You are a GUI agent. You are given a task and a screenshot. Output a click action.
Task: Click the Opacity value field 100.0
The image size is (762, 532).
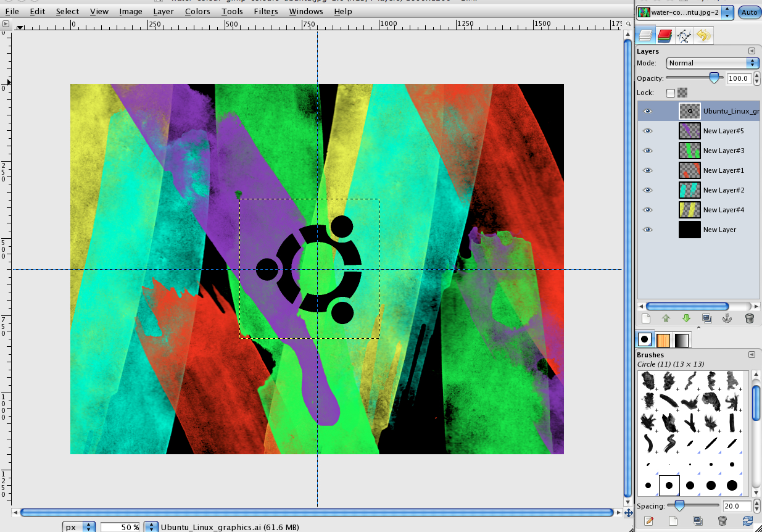tap(739, 78)
